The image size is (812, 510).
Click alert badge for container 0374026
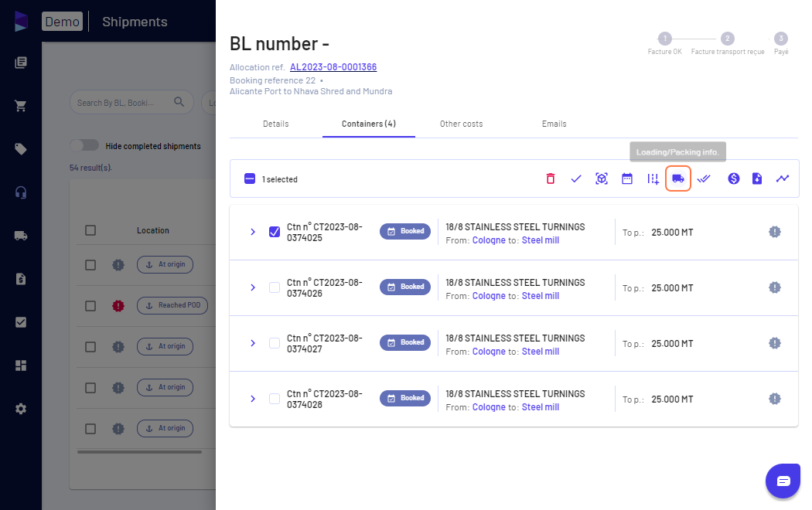pyautogui.click(x=775, y=287)
